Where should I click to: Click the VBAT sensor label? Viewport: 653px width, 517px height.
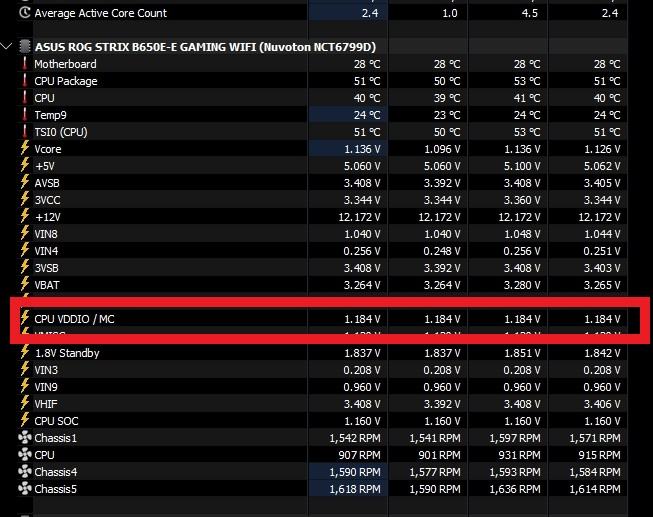48,285
